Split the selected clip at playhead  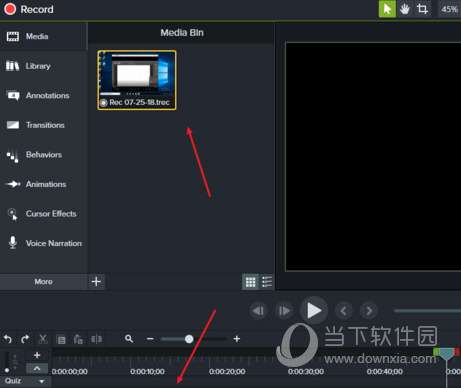point(96,339)
